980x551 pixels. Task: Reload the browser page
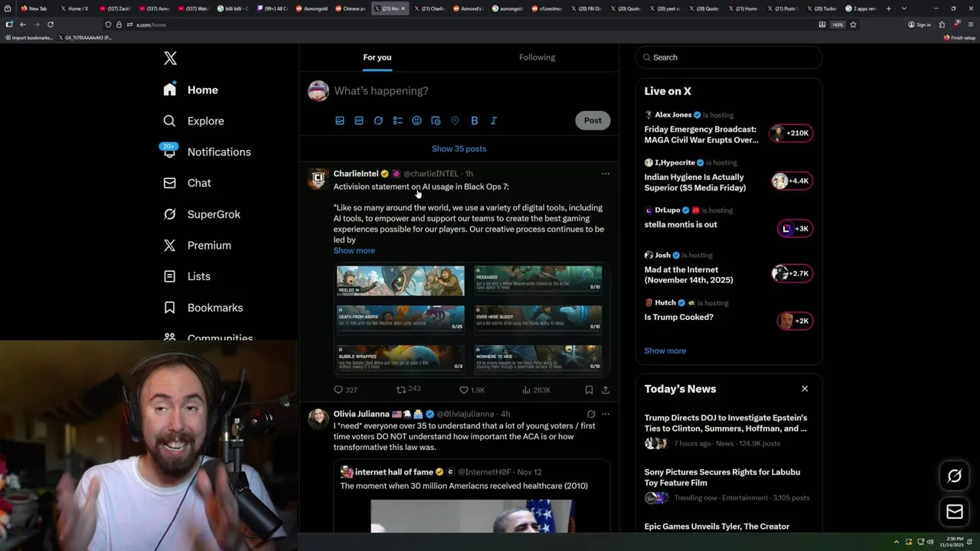click(x=51, y=24)
